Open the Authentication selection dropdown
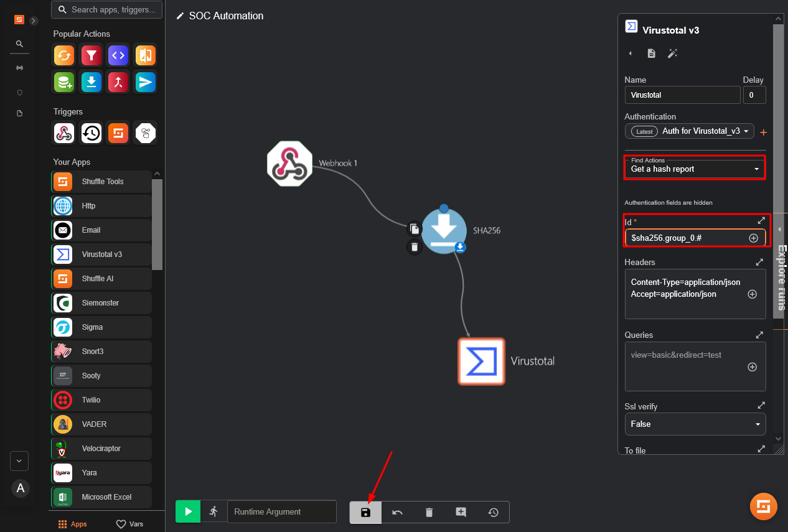This screenshot has height=532, width=788. pos(689,131)
